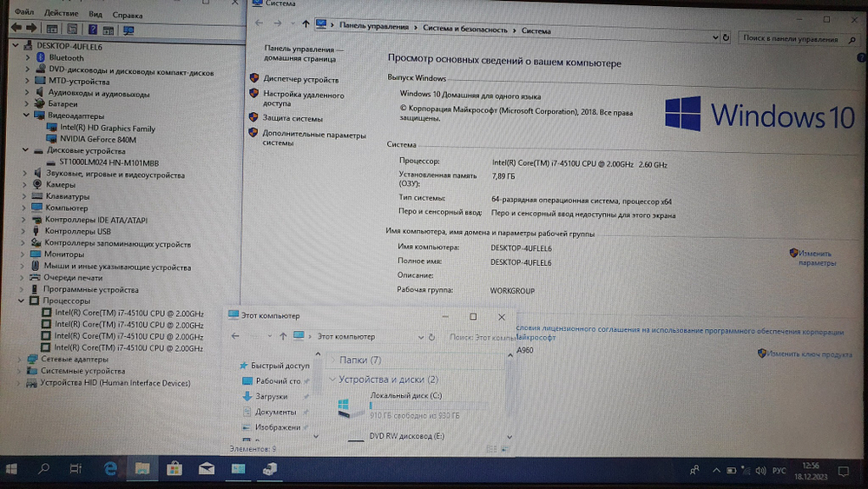Image resolution: width=868 pixels, height=489 pixels.
Task: Expand the Мониторы category
Action: point(23,254)
